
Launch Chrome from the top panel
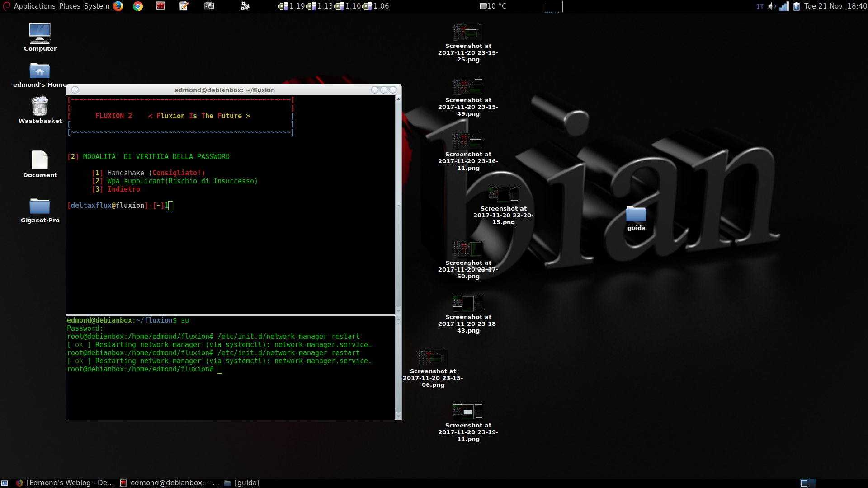(138, 6)
